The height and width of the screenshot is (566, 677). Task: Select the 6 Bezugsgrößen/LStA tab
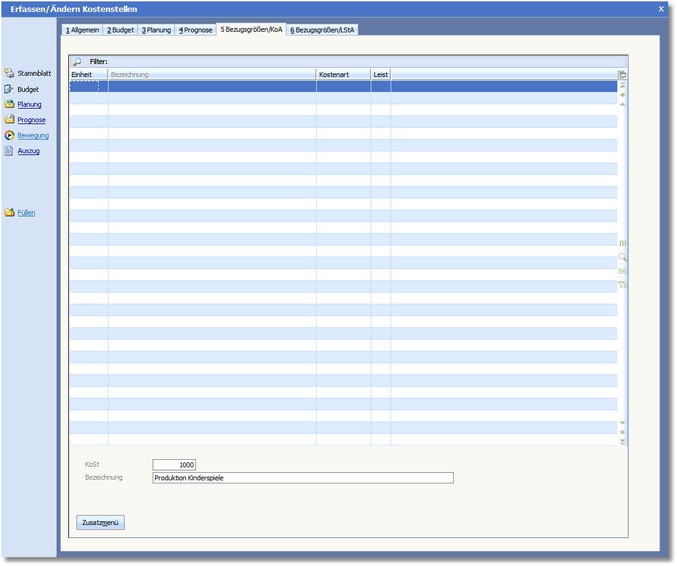(x=323, y=30)
